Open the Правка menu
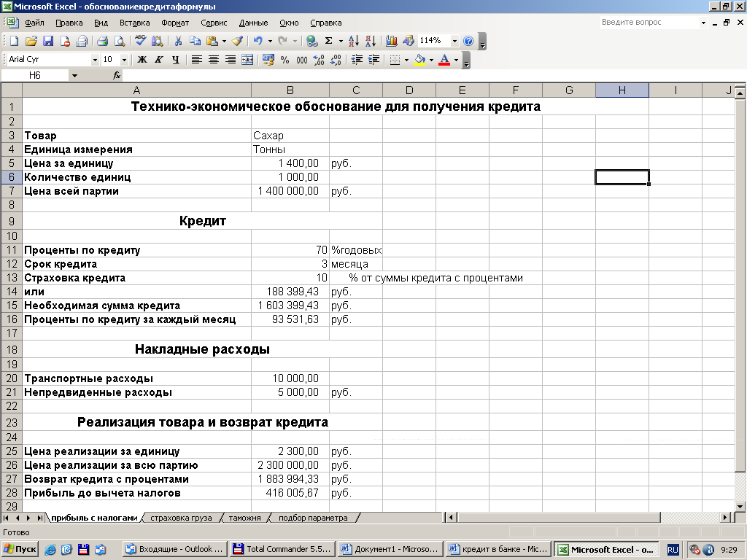This screenshot has width=747, height=560. tap(69, 23)
